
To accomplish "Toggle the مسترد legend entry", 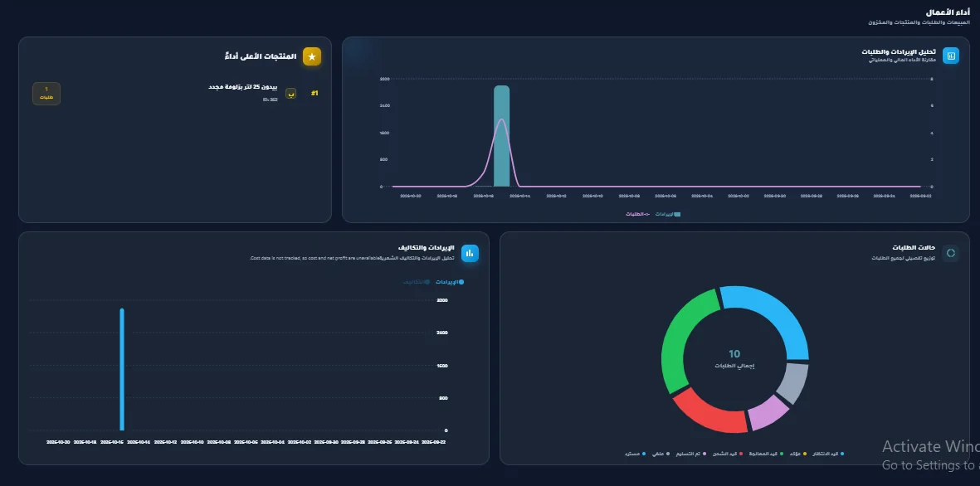I will (634, 454).
